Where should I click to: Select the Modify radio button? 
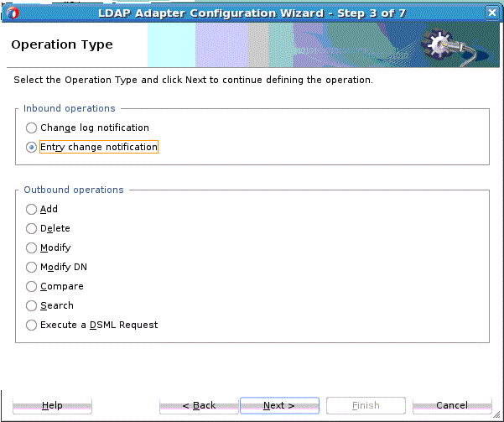tap(31, 248)
